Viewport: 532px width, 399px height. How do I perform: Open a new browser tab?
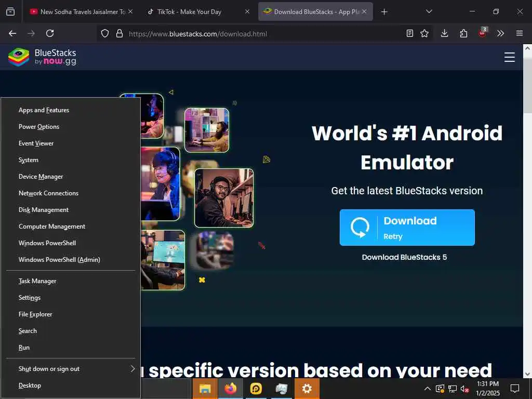point(384,12)
